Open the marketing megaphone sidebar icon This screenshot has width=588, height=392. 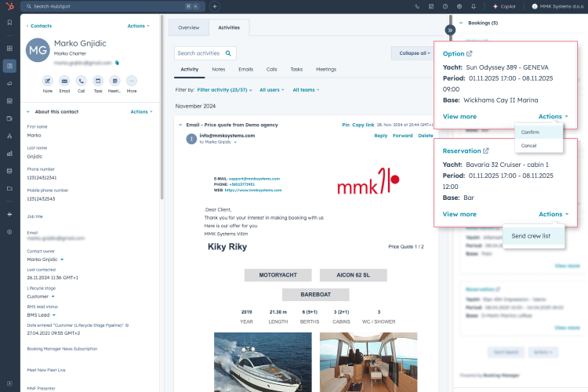coord(9,83)
